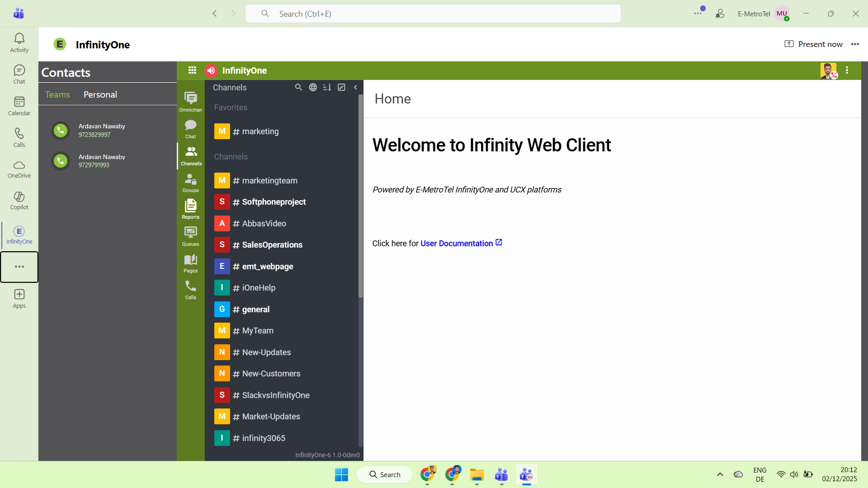
Task: Create new channel with compose icon
Action: coord(342,87)
